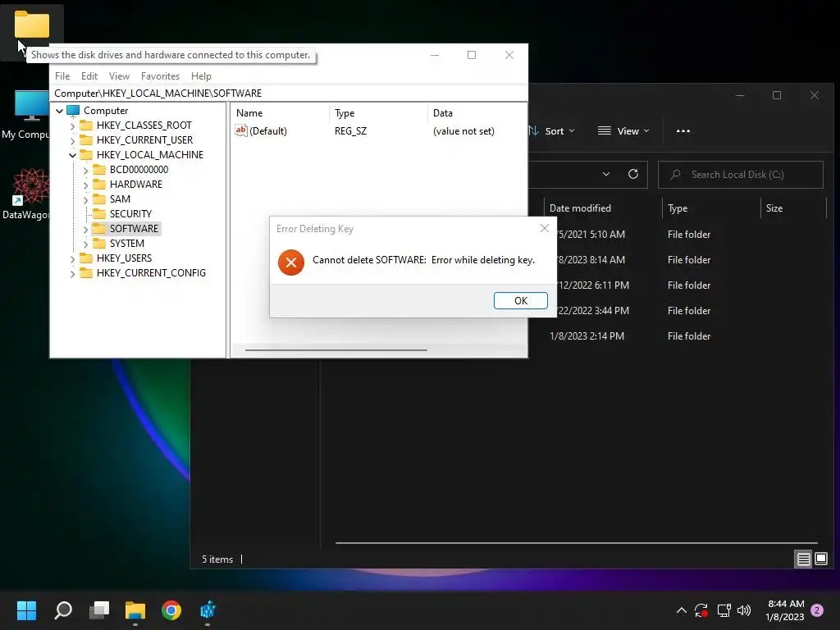This screenshot has width=840, height=630.
Task: Switch Explorer to details view icon
Action: (803, 559)
